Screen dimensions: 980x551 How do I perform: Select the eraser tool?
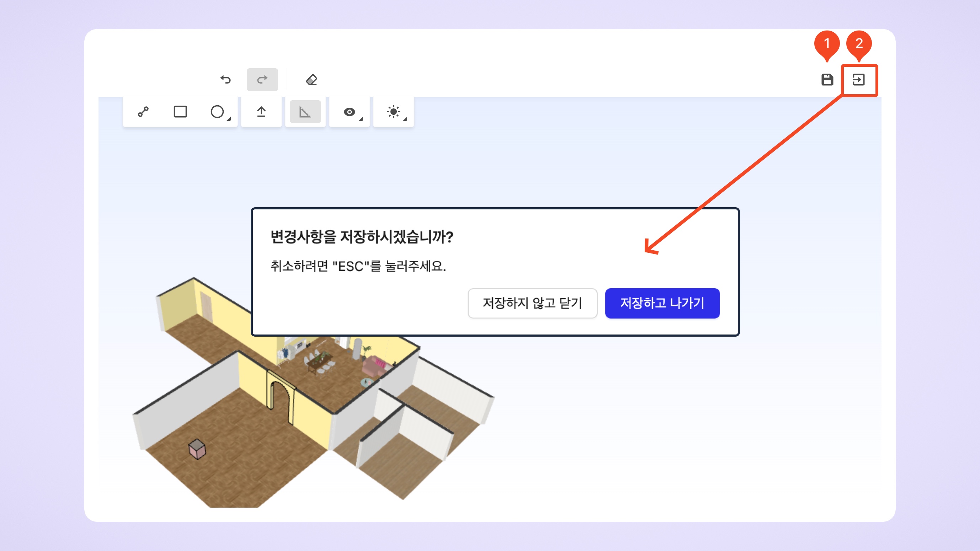pos(311,80)
